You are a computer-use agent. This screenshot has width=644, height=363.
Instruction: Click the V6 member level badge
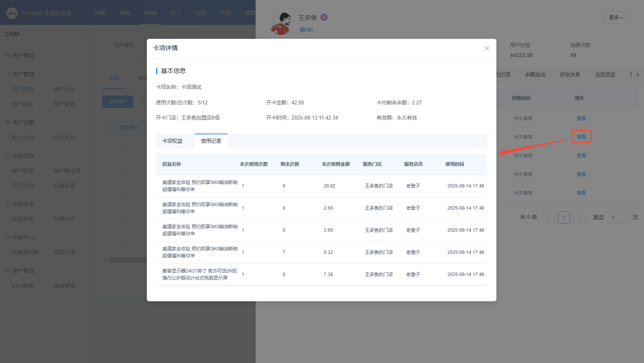(306, 30)
